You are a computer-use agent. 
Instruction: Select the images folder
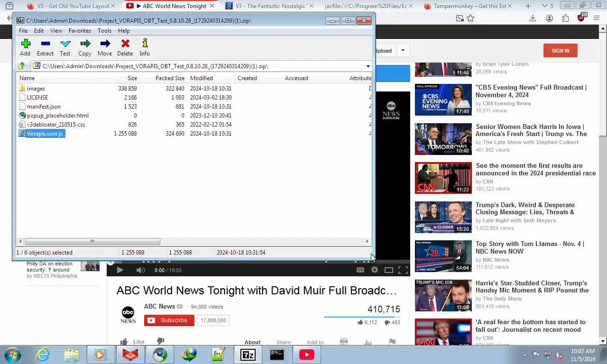coord(36,89)
